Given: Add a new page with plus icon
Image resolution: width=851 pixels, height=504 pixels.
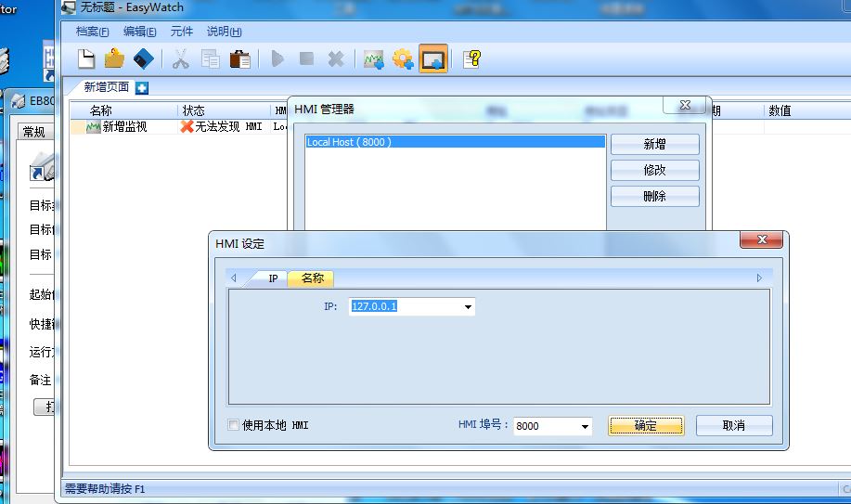Looking at the screenshot, I should pos(142,88).
